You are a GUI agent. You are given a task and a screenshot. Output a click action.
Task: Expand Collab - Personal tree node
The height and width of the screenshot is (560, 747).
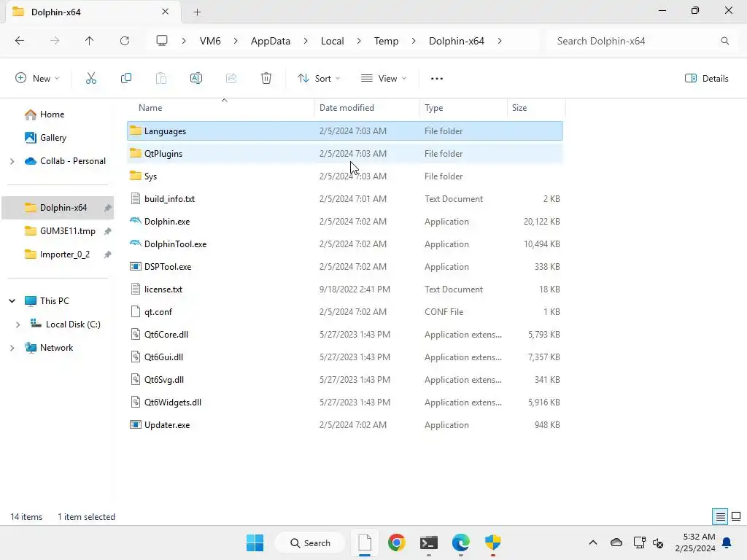coord(12,161)
